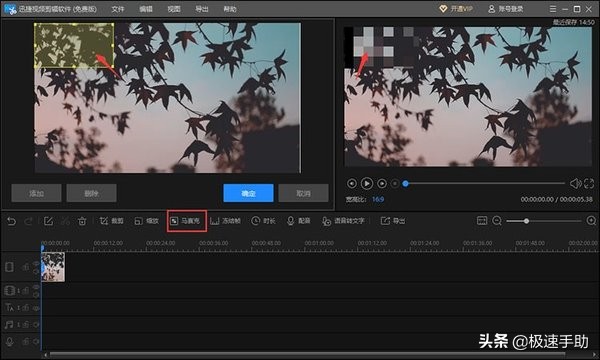The image size is (600, 360).
Task: Click the preview seek bar handle
Action: pos(406,184)
